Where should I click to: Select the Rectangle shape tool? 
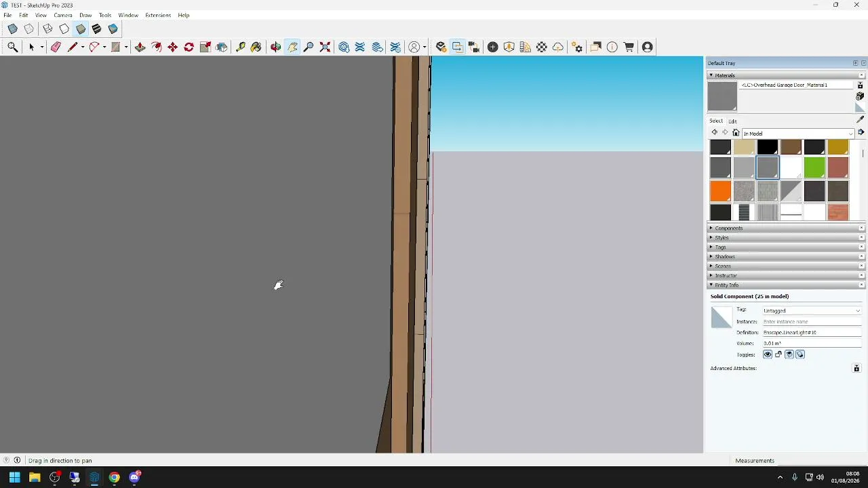[x=116, y=47]
